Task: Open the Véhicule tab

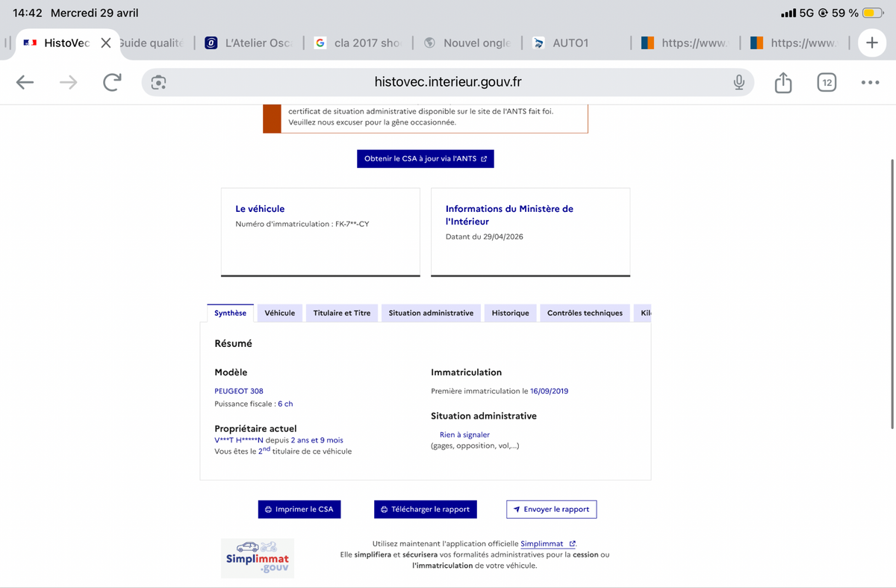Action: click(280, 313)
